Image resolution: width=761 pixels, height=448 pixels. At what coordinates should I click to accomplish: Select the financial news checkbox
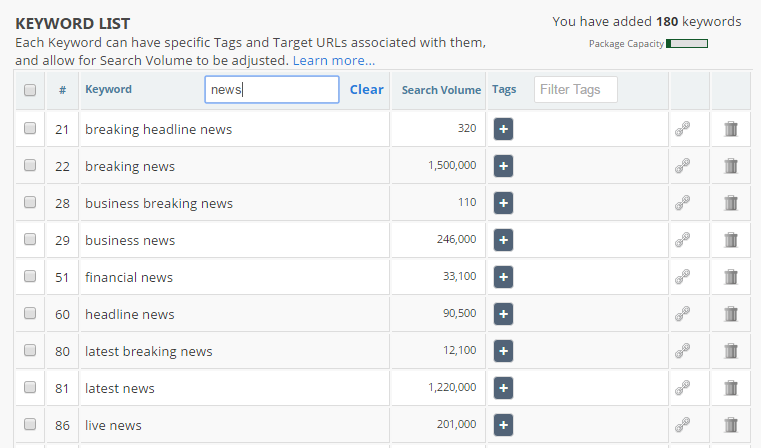[30, 277]
